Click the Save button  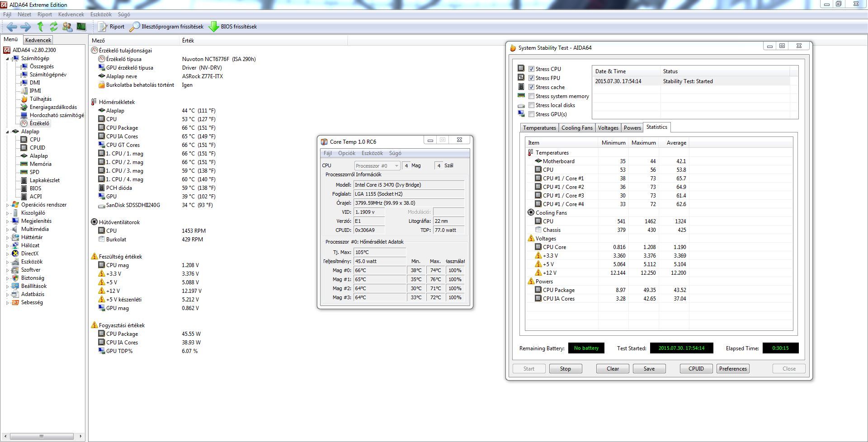tap(649, 369)
